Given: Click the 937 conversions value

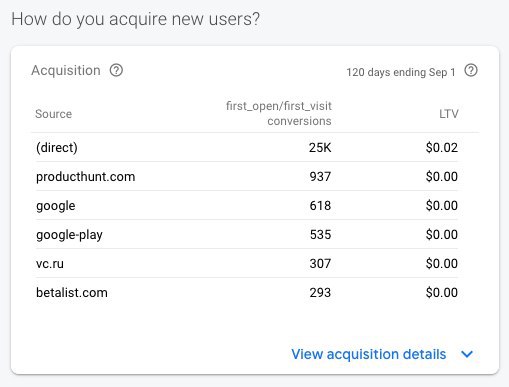Looking at the screenshot, I should 320,176.
